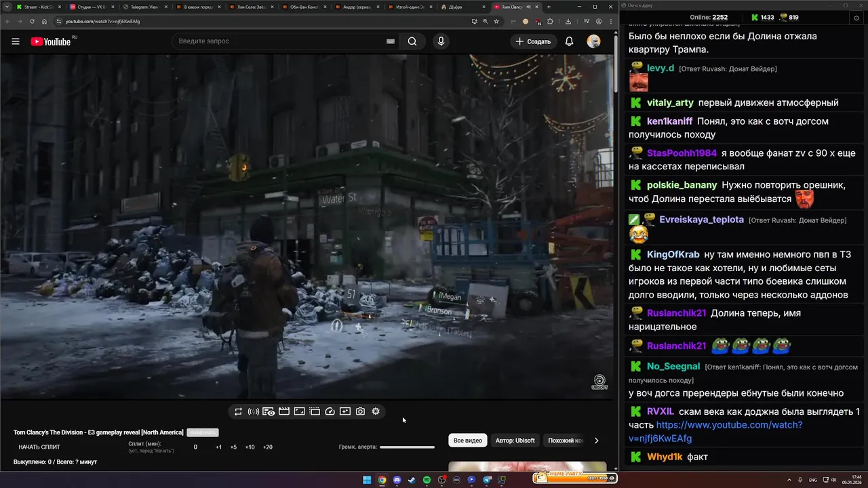Go to the YouTube home logo
Viewport: 868px width, 488px height.
51,41
